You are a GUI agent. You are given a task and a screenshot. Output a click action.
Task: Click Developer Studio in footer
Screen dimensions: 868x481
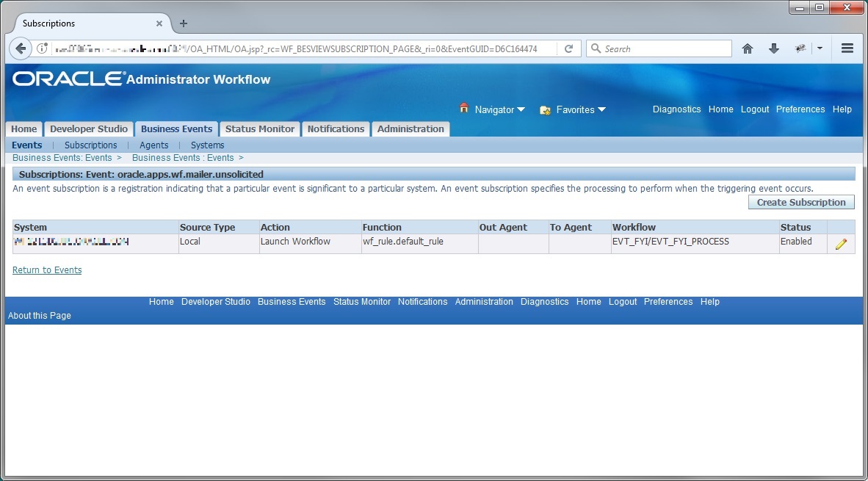pos(215,302)
